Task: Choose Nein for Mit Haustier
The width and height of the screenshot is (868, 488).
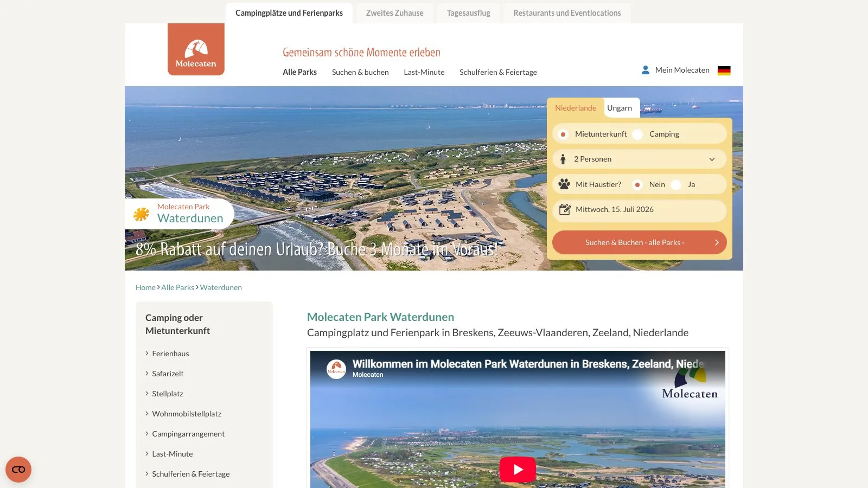Action: [637, 184]
